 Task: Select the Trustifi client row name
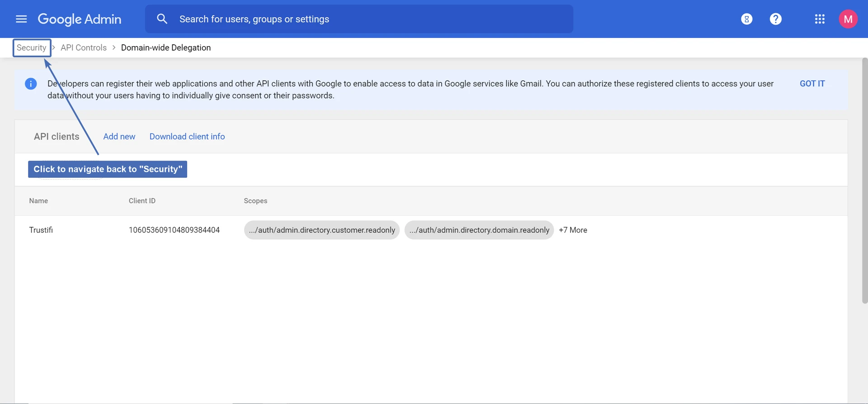(x=41, y=230)
